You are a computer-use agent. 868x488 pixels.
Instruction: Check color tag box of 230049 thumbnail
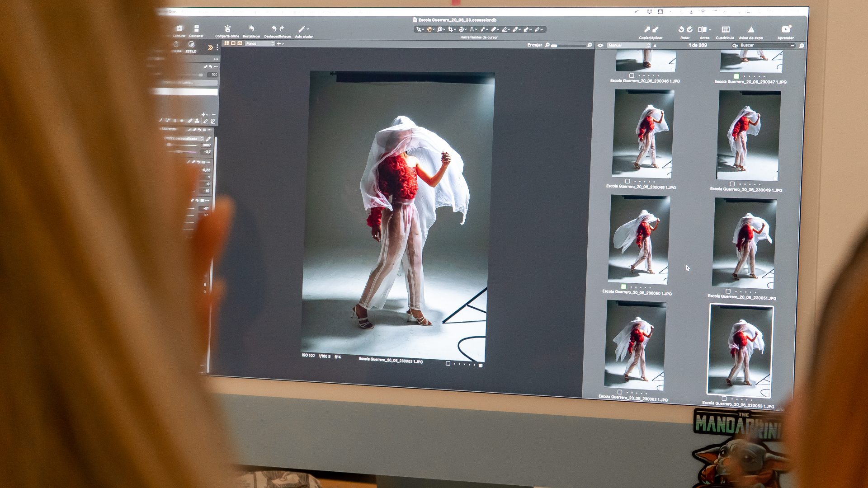tap(732, 184)
